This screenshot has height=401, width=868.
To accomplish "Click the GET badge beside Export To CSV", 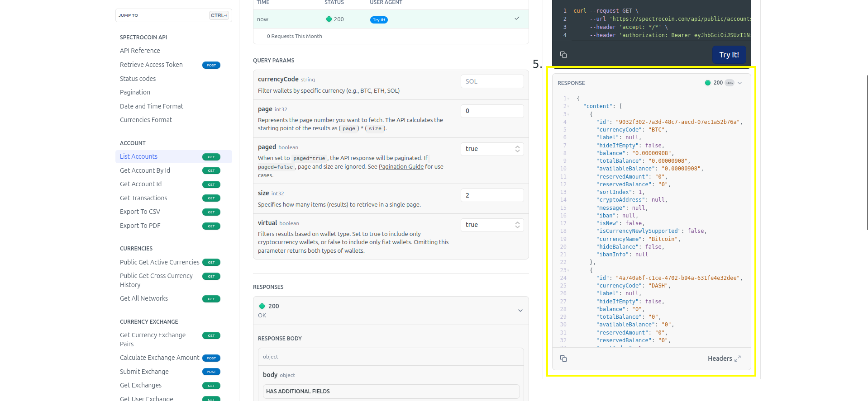I will (211, 212).
